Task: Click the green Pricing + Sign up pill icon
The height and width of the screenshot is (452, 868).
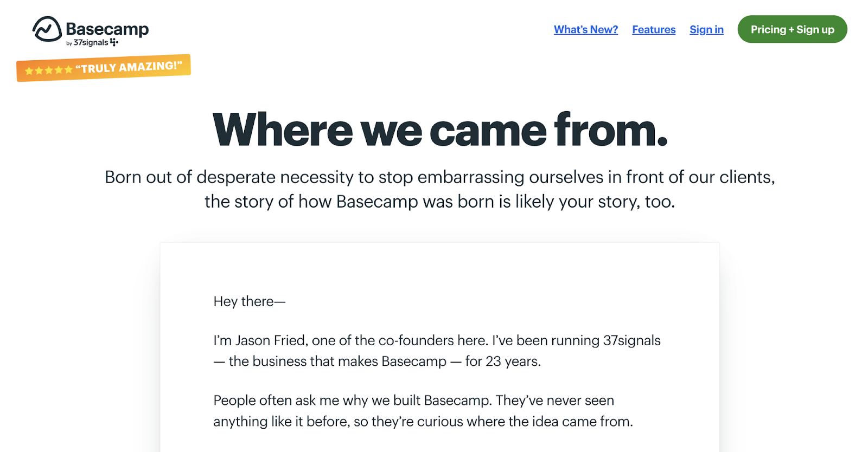Action: click(x=792, y=29)
